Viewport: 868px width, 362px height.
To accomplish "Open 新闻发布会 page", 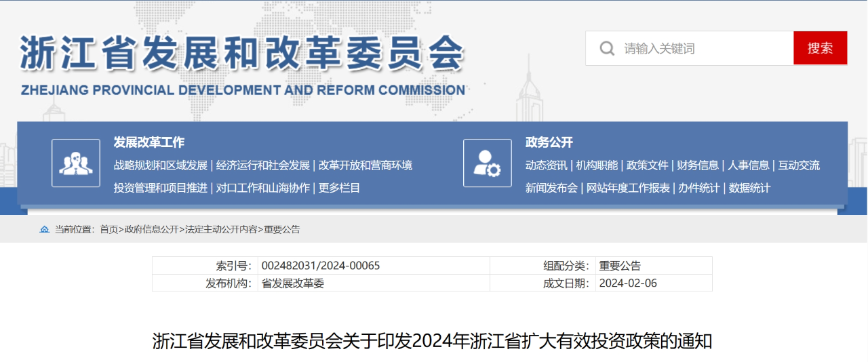I will pyautogui.click(x=551, y=188).
